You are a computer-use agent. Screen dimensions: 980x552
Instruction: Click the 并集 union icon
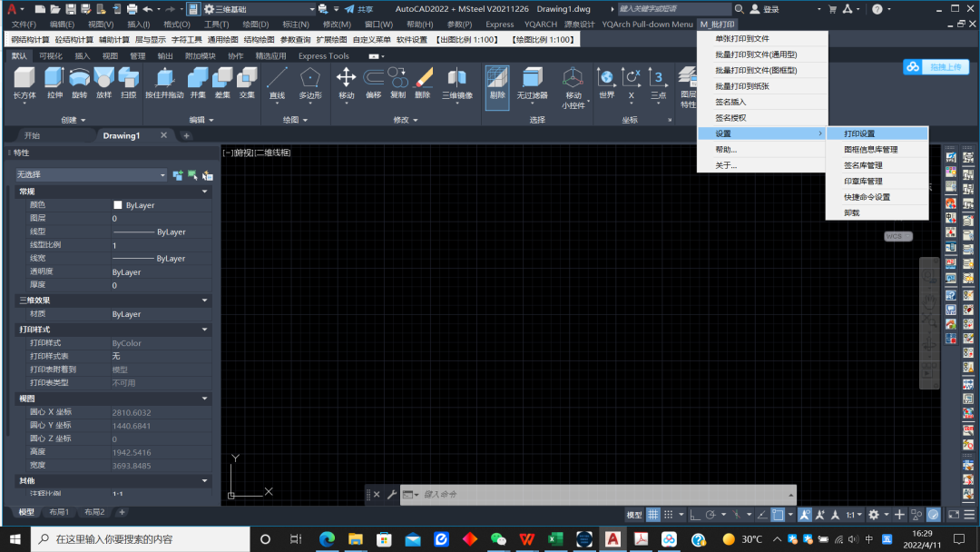(x=198, y=80)
